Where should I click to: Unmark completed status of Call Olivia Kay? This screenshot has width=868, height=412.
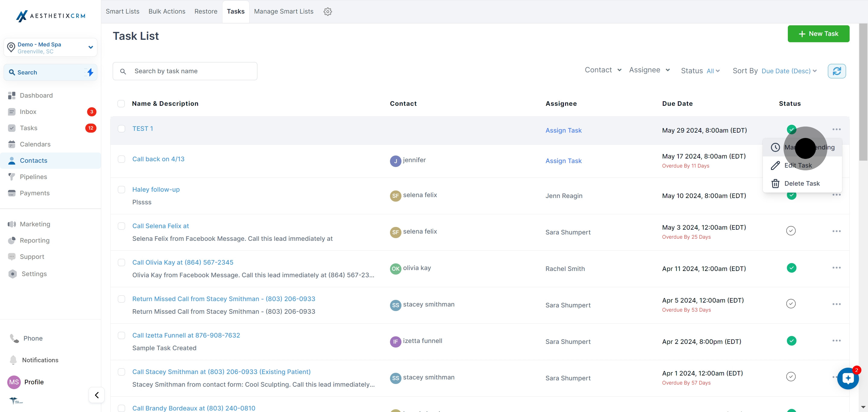pos(791,268)
